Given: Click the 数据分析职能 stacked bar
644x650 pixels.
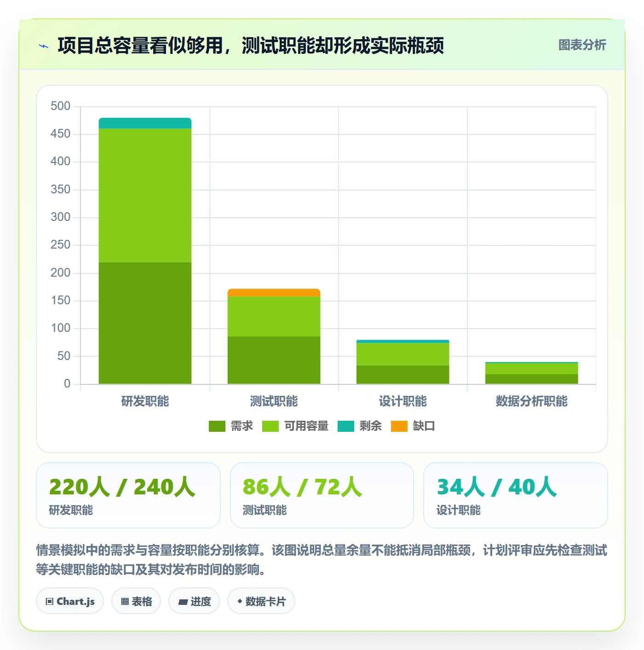Looking at the screenshot, I should pyautogui.click(x=531, y=373).
